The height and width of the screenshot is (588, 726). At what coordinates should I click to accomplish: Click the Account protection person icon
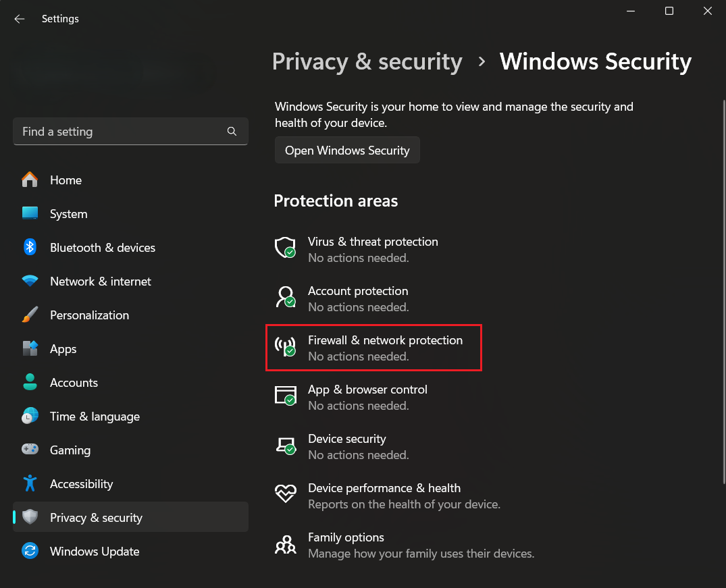point(285,296)
